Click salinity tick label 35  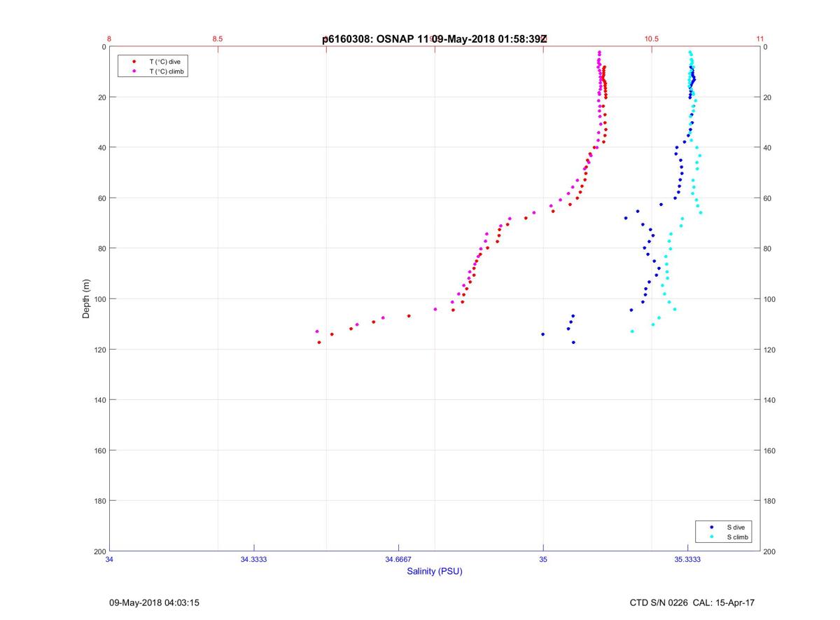pos(543,559)
